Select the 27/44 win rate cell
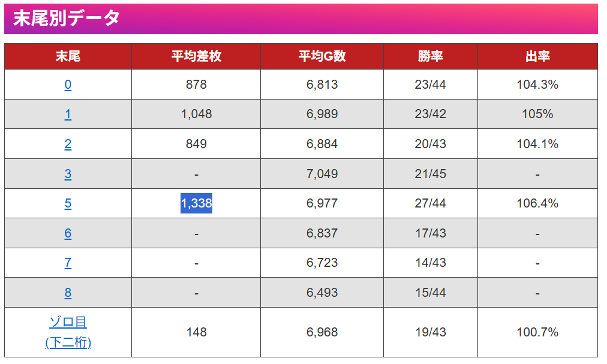Screen dimensions: 607x364 pos(430,203)
